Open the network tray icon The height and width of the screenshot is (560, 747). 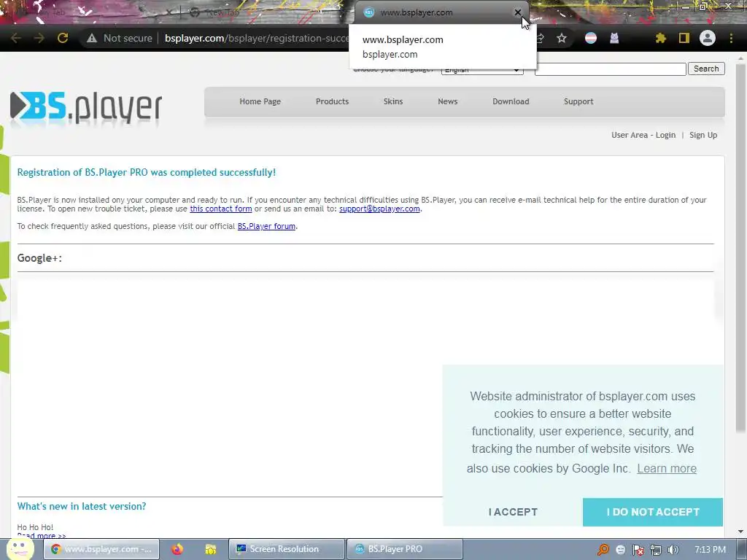point(656,550)
